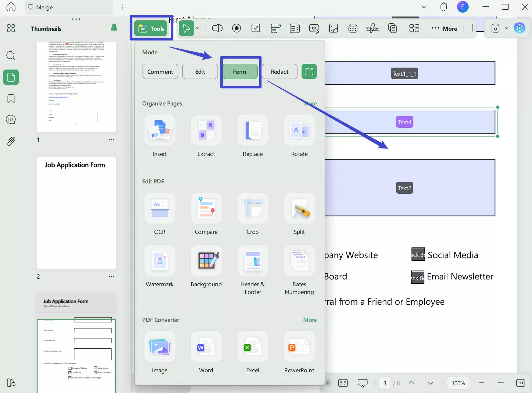Select the Text Field form tool
The height and width of the screenshot is (393, 532).
click(x=217, y=28)
